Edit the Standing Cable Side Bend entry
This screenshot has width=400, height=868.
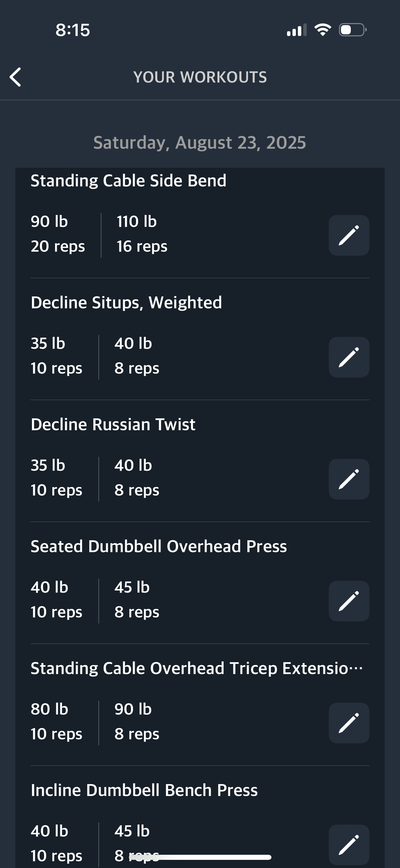click(x=349, y=235)
